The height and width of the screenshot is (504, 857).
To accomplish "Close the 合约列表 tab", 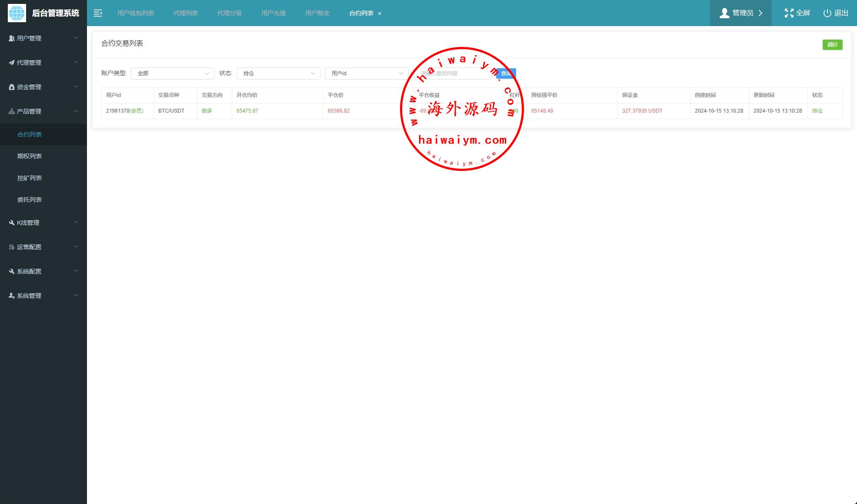I will (380, 13).
